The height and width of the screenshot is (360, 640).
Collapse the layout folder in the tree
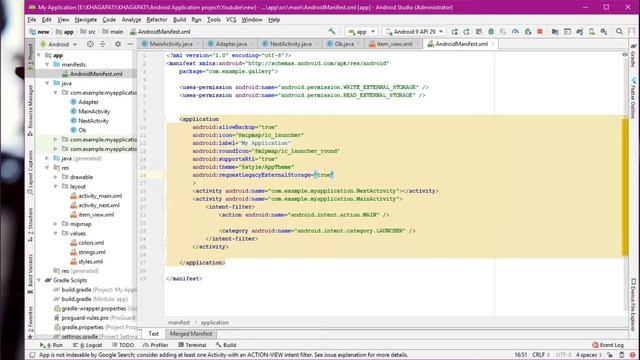[x=56, y=187]
